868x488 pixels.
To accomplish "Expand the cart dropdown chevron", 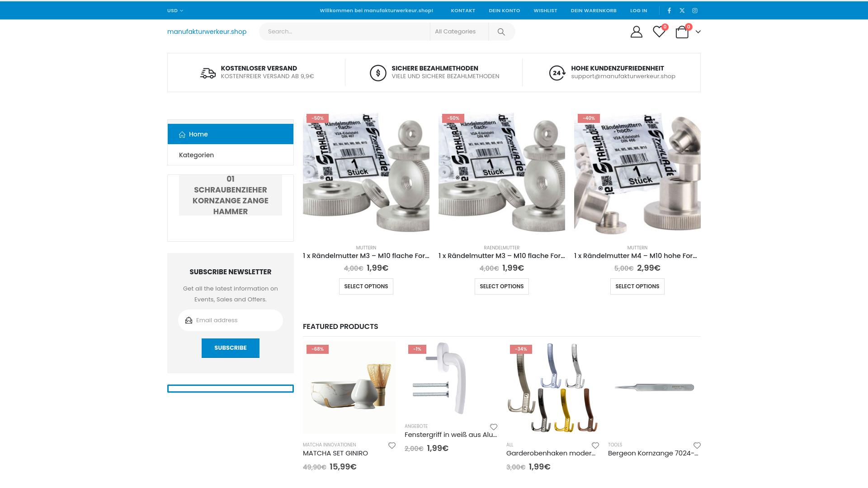I will (x=698, y=32).
